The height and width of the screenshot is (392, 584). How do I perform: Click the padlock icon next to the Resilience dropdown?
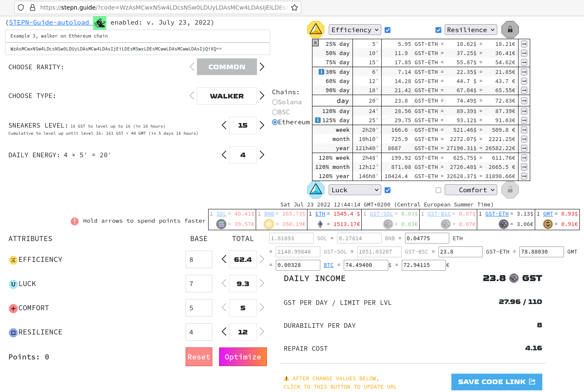tap(510, 30)
